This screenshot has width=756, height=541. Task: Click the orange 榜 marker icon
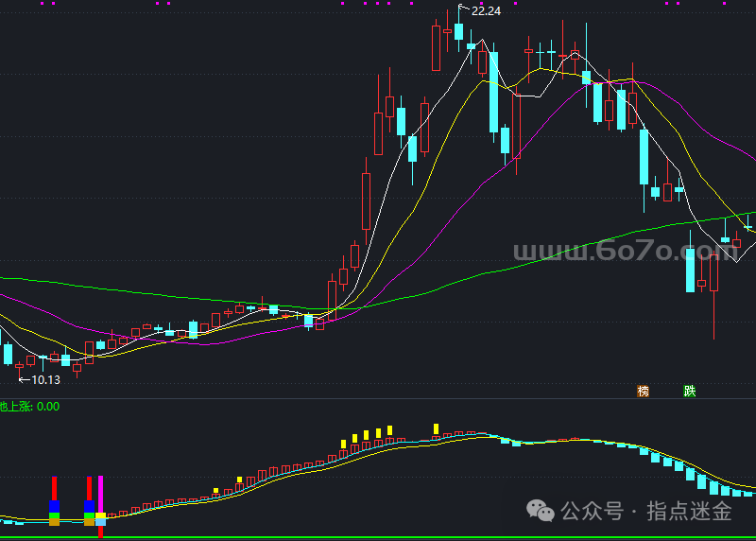click(643, 391)
